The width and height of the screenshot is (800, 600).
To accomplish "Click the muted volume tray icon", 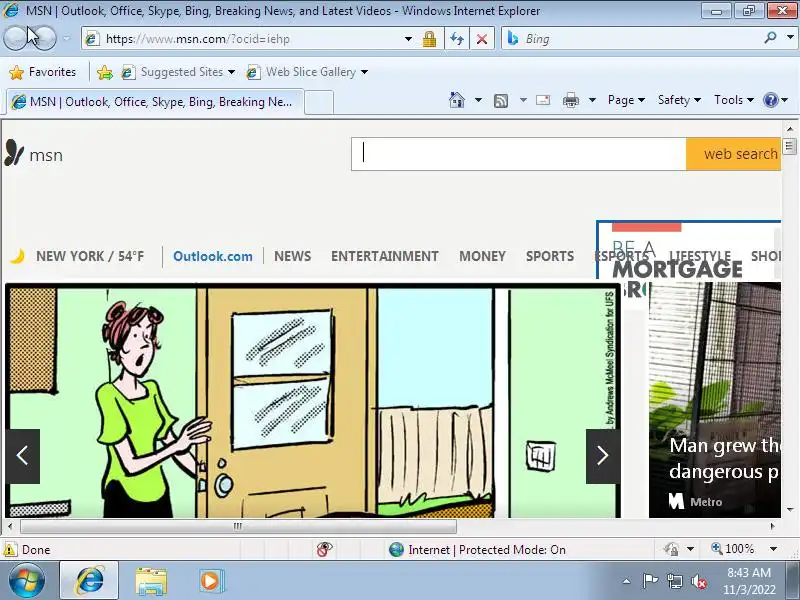I will [699, 581].
